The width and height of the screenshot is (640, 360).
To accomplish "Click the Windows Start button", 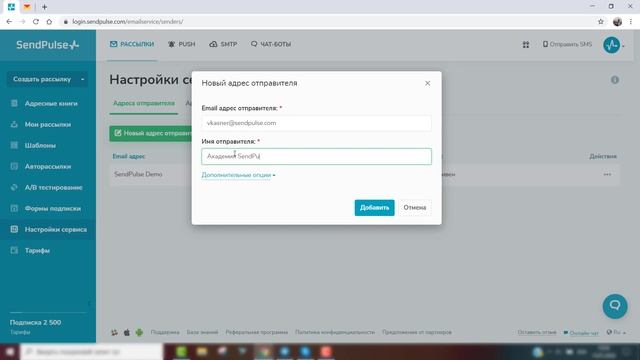I will pos(10,352).
